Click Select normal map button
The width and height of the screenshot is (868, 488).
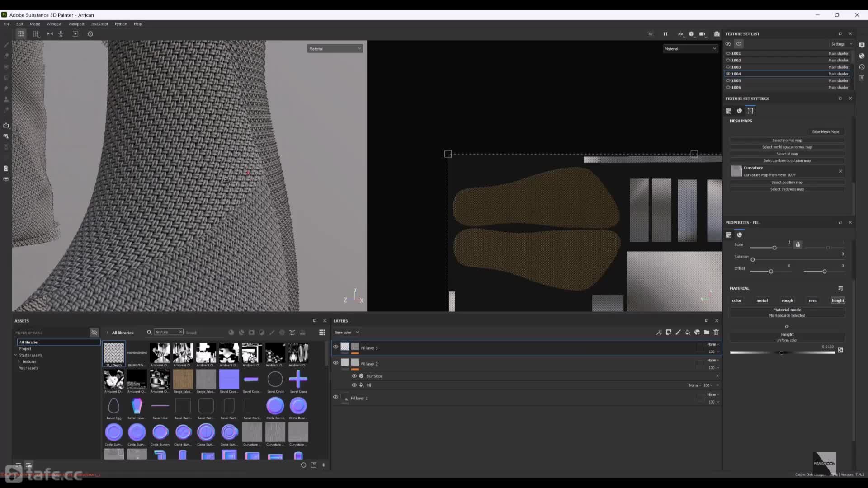(787, 141)
